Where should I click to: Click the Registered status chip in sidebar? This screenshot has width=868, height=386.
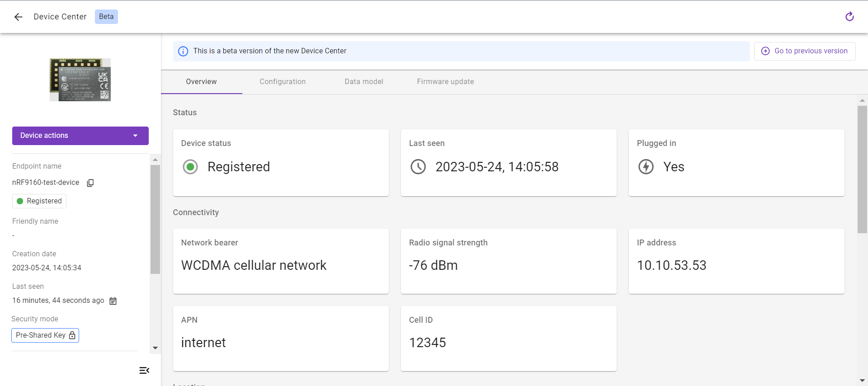point(39,201)
